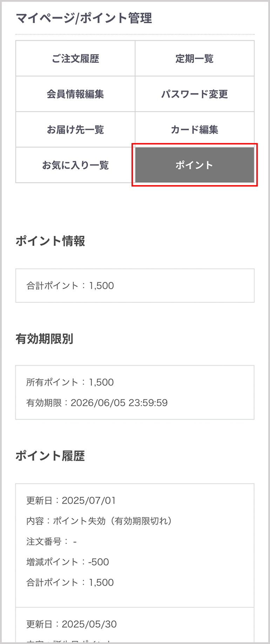The height and width of the screenshot is (644, 270).
Task: Click the 有効期限 2026/06/05 expiry line
Action: click(x=97, y=402)
